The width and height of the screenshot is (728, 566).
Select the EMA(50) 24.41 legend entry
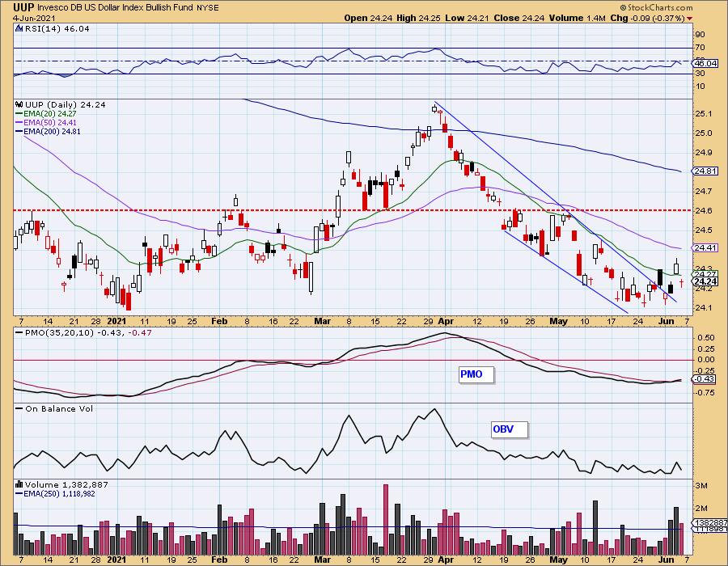[x=46, y=122]
